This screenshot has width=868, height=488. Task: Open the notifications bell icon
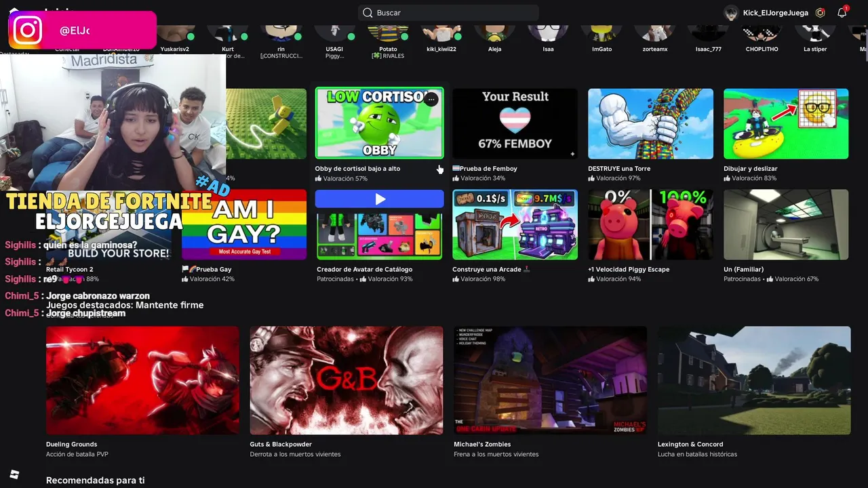click(842, 13)
